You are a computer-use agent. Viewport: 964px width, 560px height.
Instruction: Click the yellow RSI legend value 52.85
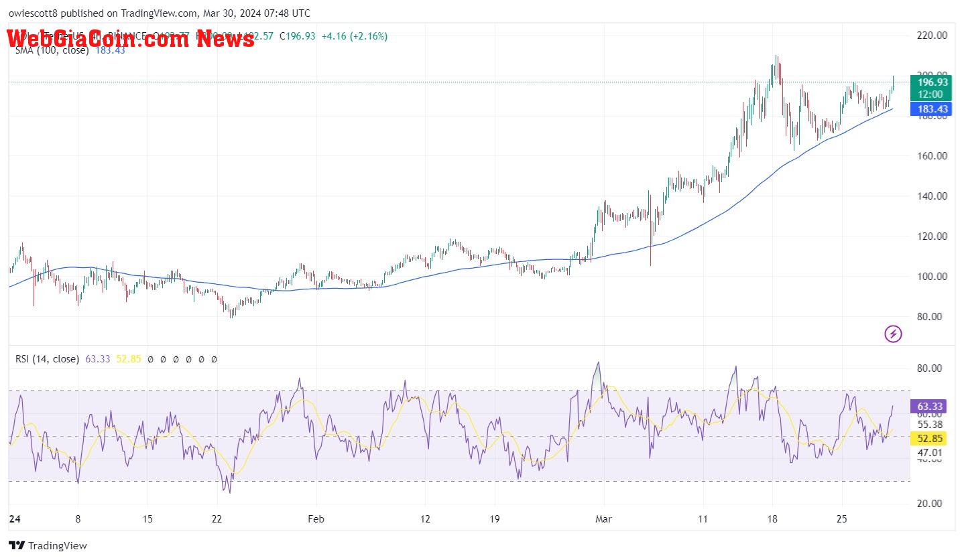[129, 359]
